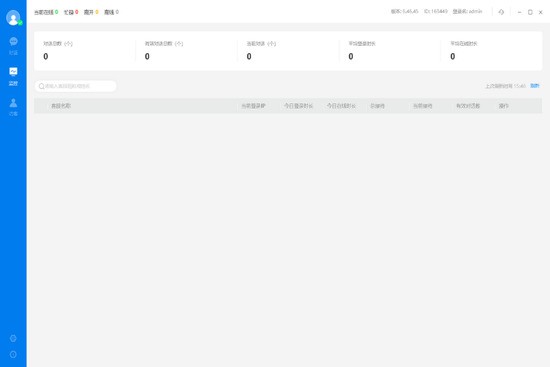Open the chat conversation sidebar icon
Image resolution: width=550 pixels, height=367 pixels.
[13, 46]
